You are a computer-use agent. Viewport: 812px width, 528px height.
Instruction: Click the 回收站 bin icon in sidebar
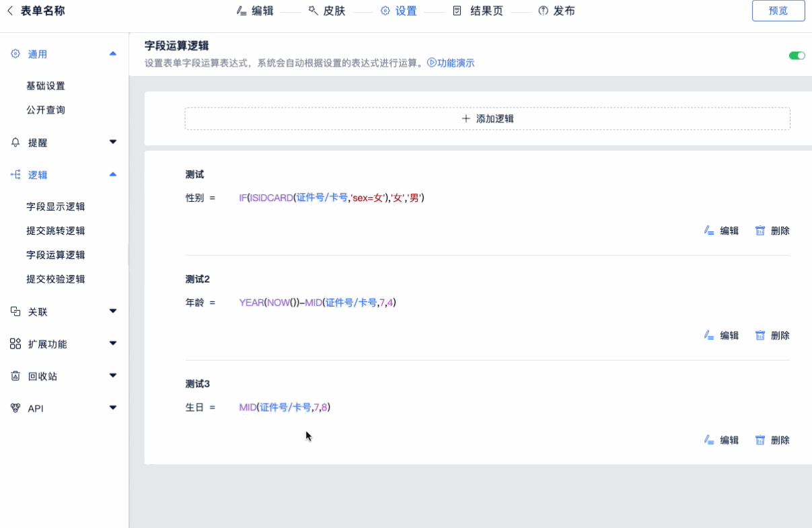15,376
